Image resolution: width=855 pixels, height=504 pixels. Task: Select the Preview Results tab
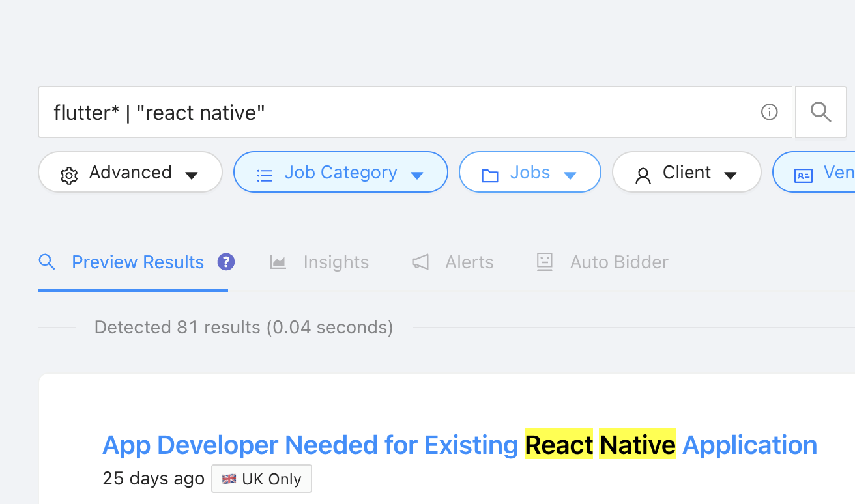coord(138,262)
